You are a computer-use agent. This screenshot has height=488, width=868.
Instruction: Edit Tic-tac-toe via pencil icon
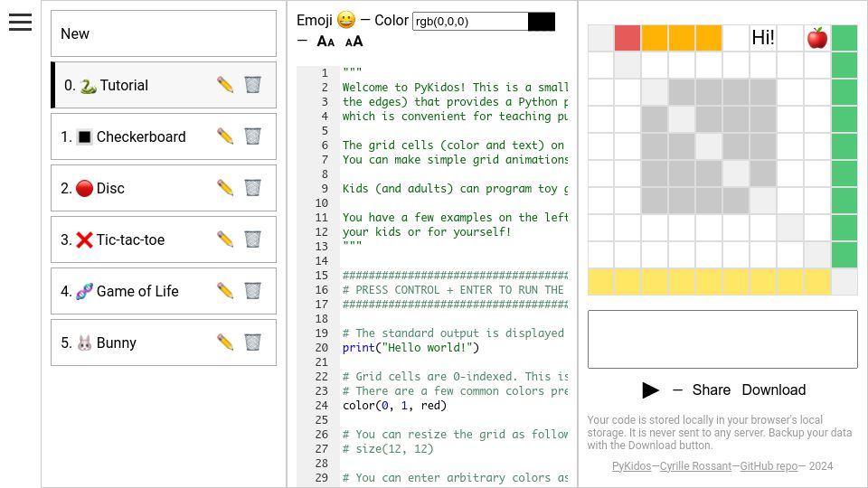[x=225, y=239]
